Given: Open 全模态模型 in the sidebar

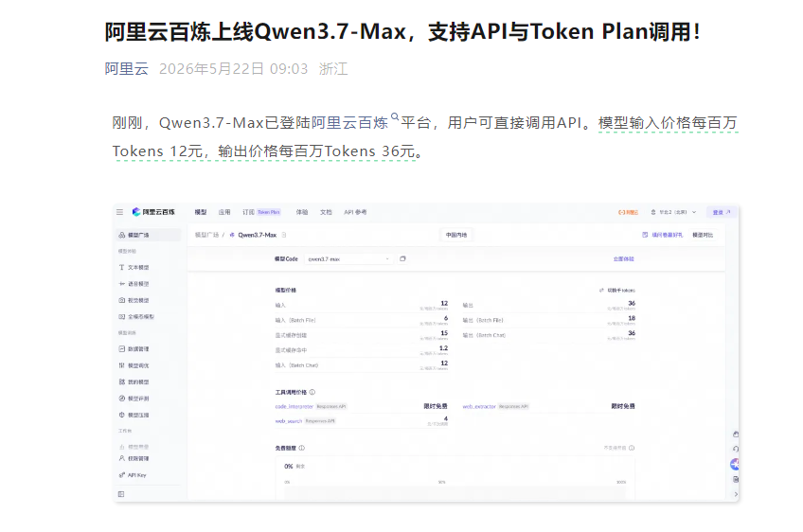Looking at the screenshot, I should 136,316.
